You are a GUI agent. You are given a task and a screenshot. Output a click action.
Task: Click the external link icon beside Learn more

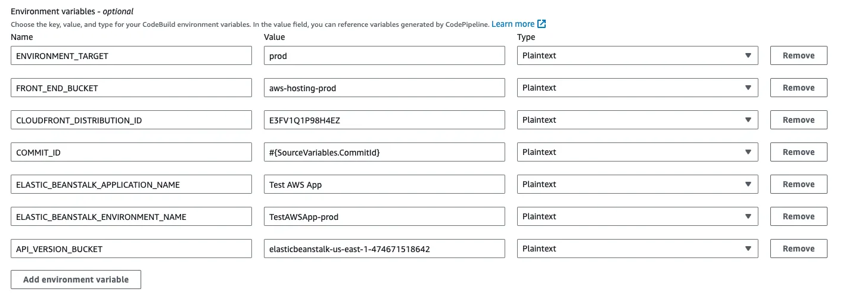pyautogui.click(x=542, y=24)
